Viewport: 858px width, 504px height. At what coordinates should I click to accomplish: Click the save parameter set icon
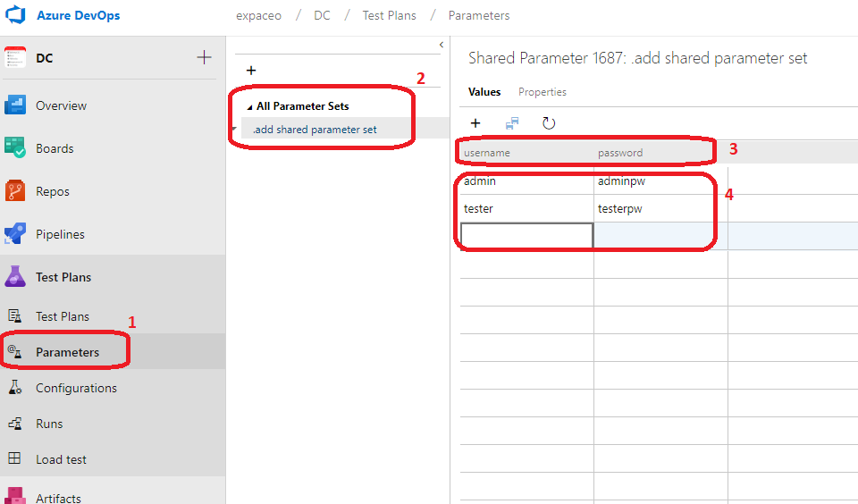coord(512,123)
